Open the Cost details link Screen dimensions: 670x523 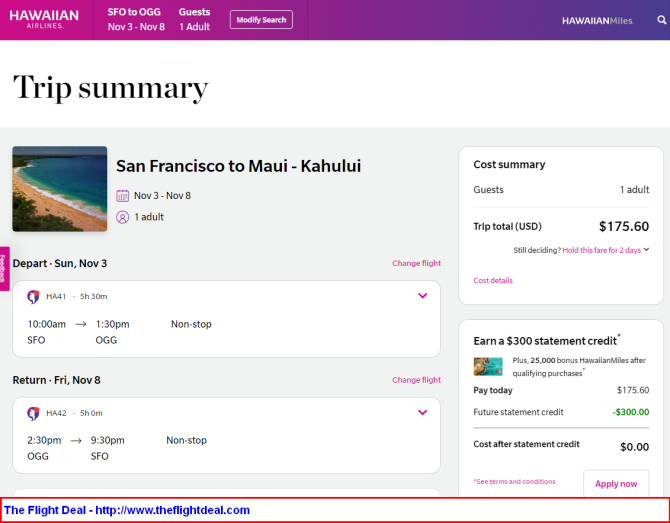coord(493,280)
